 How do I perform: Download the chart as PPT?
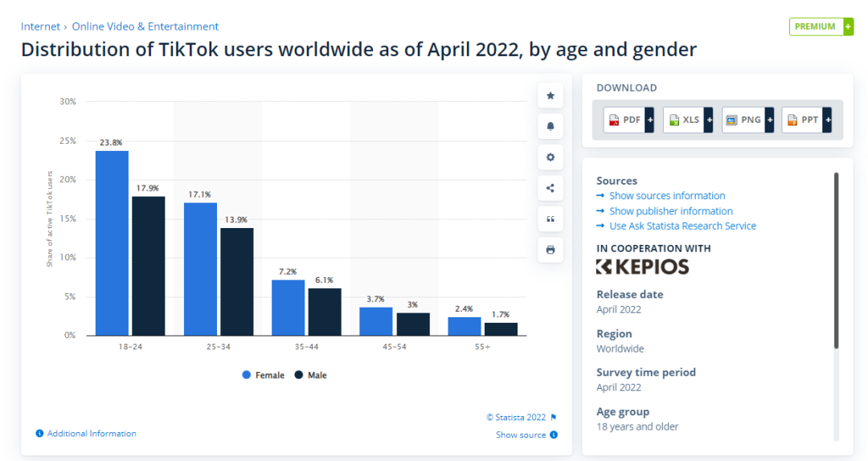(x=807, y=120)
